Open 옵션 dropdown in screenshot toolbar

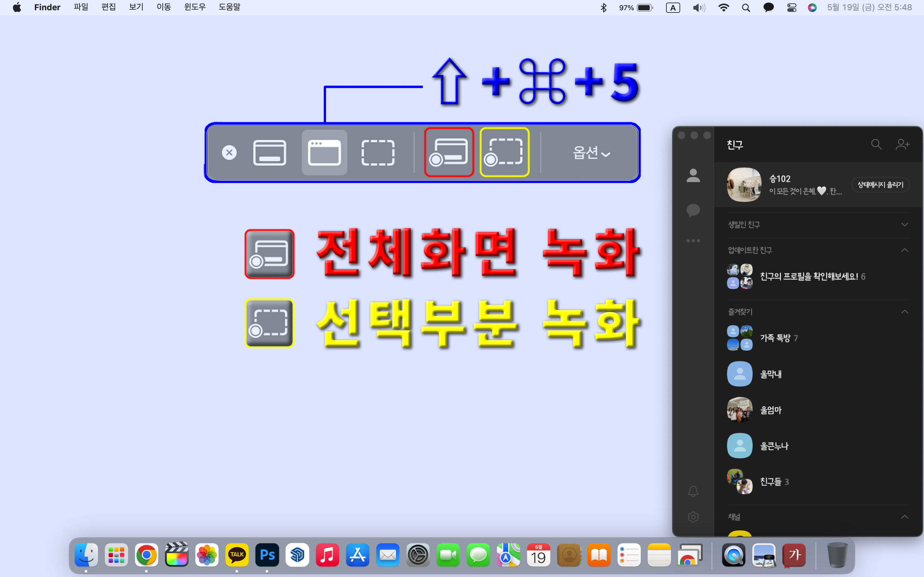(591, 153)
